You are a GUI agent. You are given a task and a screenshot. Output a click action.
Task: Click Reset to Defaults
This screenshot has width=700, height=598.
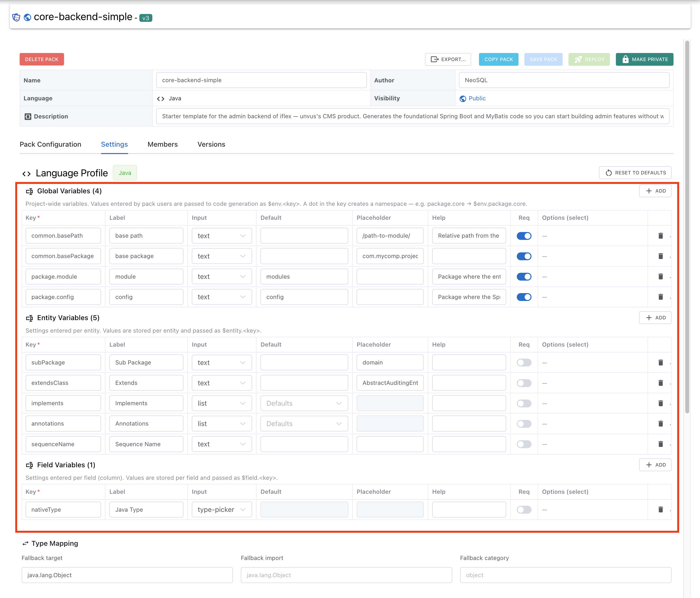(x=635, y=173)
